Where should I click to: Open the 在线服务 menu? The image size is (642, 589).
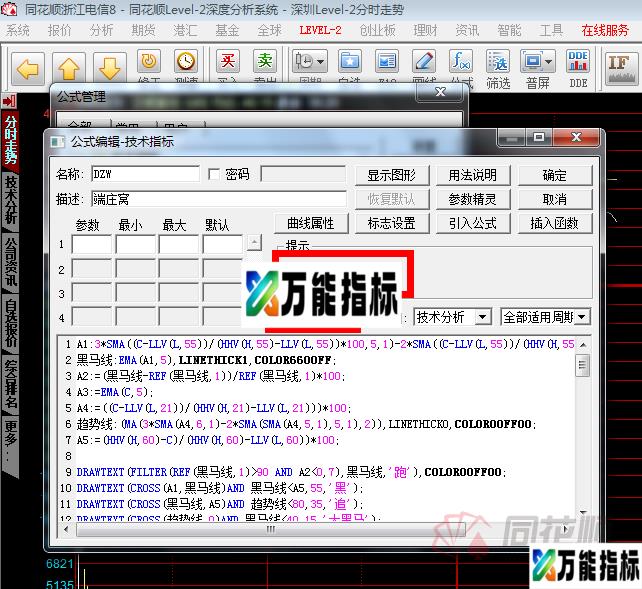point(605,30)
